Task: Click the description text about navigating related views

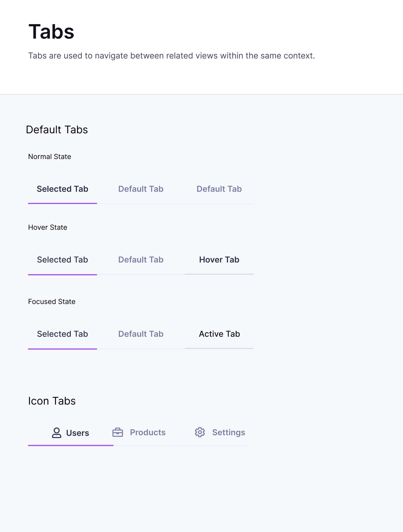Action: (x=172, y=56)
